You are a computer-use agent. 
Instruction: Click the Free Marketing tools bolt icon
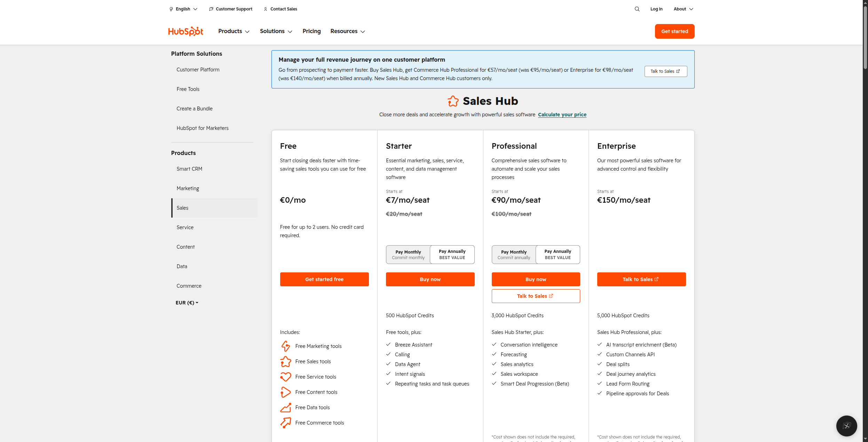tap(285, 346)
